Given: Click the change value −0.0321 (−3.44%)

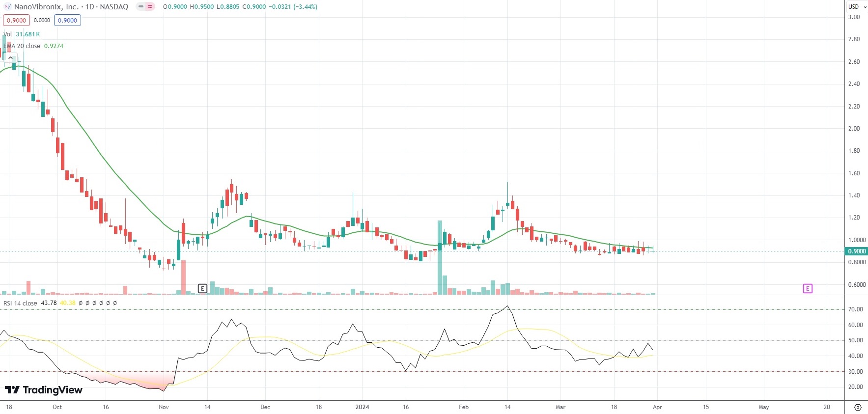Looking at the screenshot, I should click(x=294, y=7).
